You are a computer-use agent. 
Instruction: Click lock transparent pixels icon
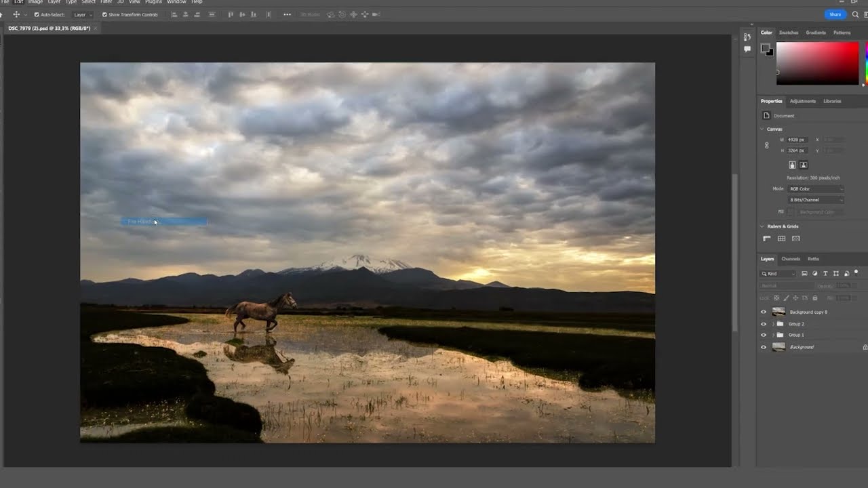point(776,298)
